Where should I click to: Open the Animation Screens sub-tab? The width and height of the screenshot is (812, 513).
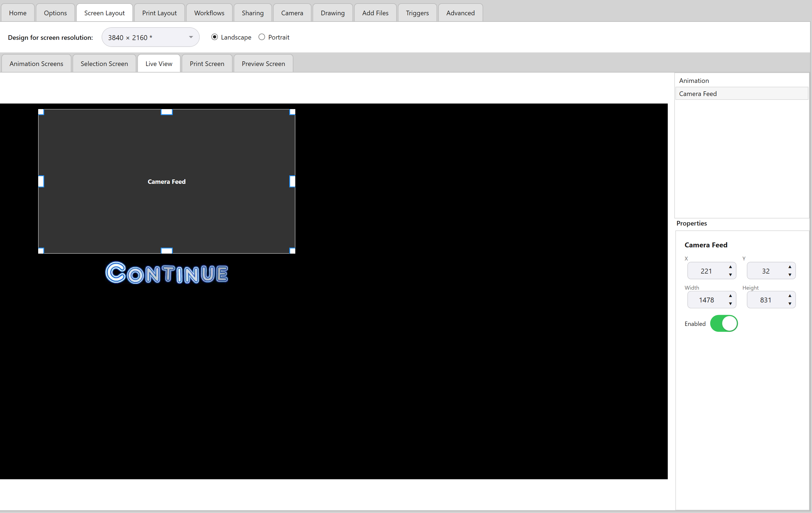coord(37,63)
